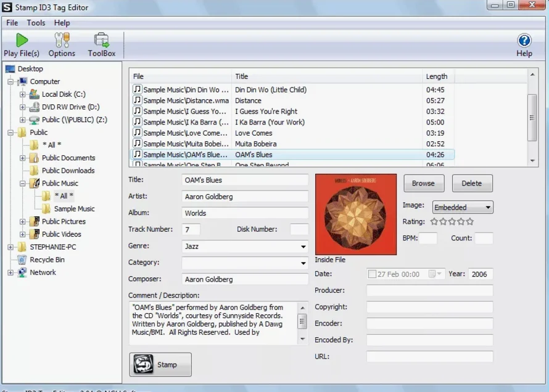The height and width of the screenshot is (392, 549).
Task: Set rating to two stars
Action: (x=443, y=221)
